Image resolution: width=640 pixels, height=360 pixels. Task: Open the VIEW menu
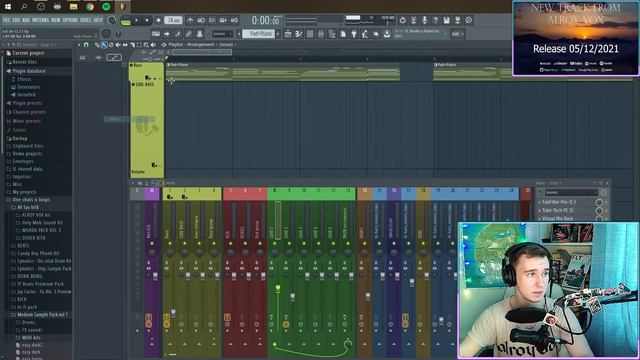[x=56, y=20]
